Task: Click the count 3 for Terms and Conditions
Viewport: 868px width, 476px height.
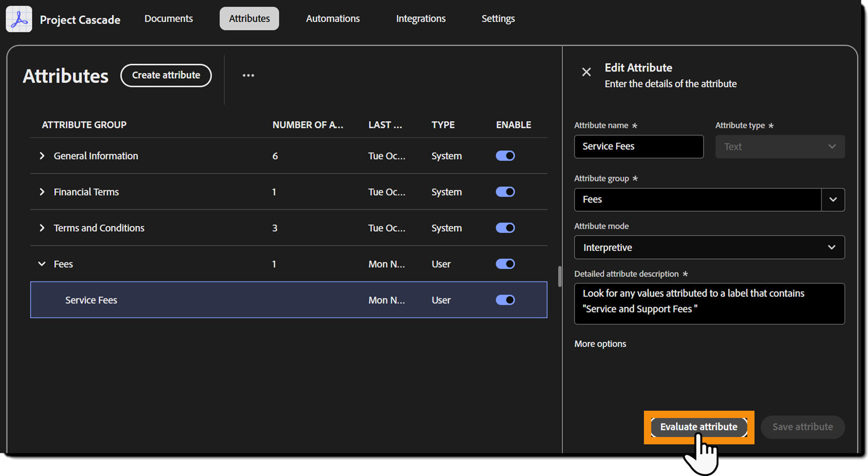Action: coord(275,228)
